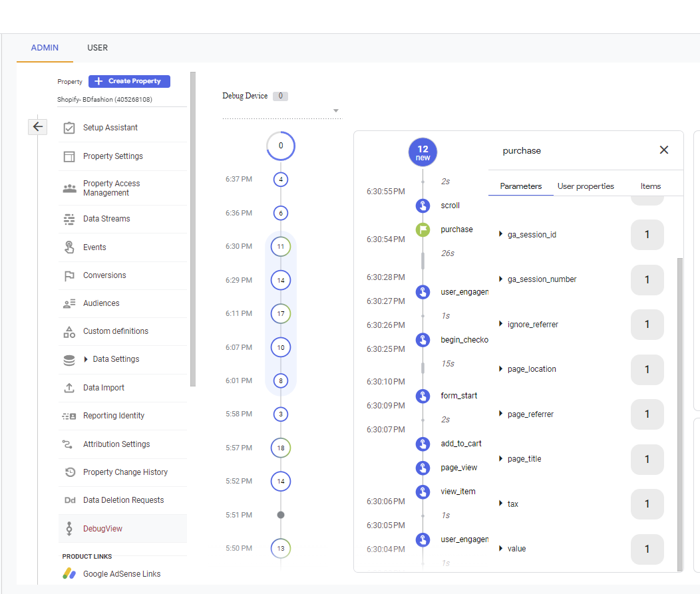Click the green purchase flag event icon
Viewport: 700px width, 594px height.
click(x=423, y=230)
